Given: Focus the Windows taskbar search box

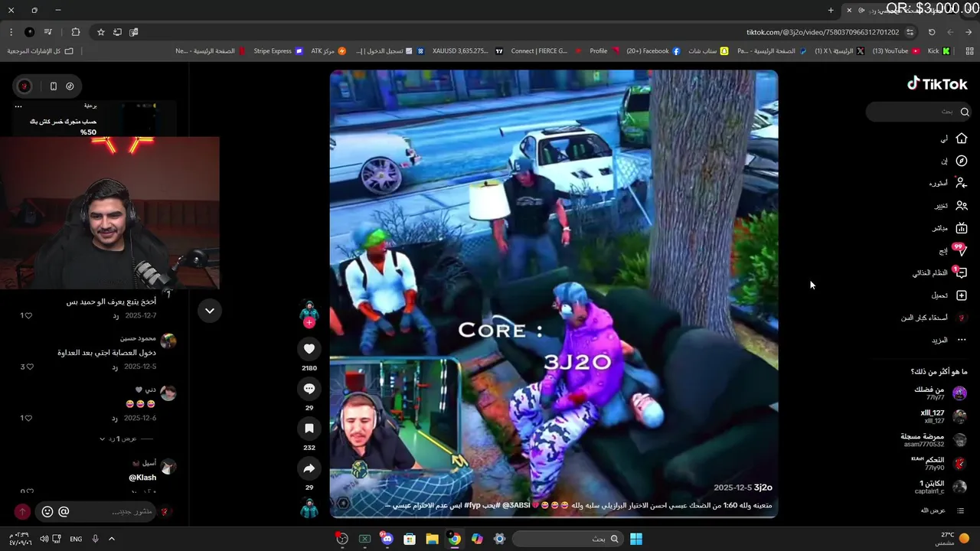Looking at the screenshot, I should [x=567, y=539].
